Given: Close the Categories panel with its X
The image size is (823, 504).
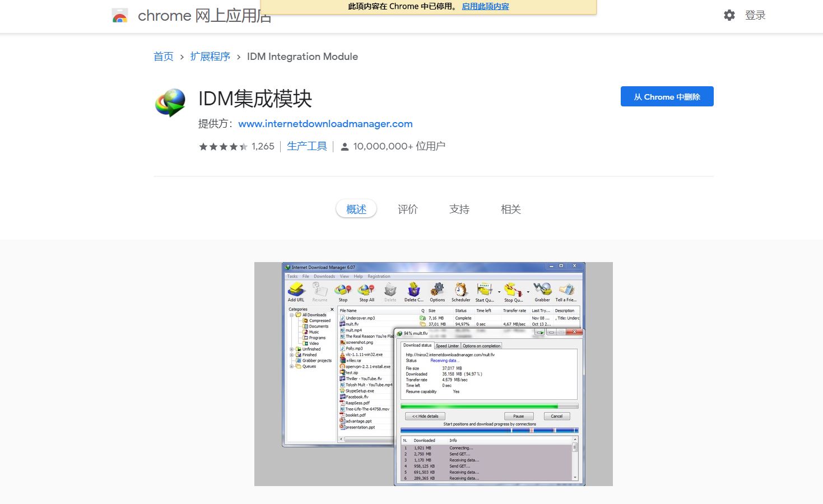Looking at the screenshot, I should point(332,309).
